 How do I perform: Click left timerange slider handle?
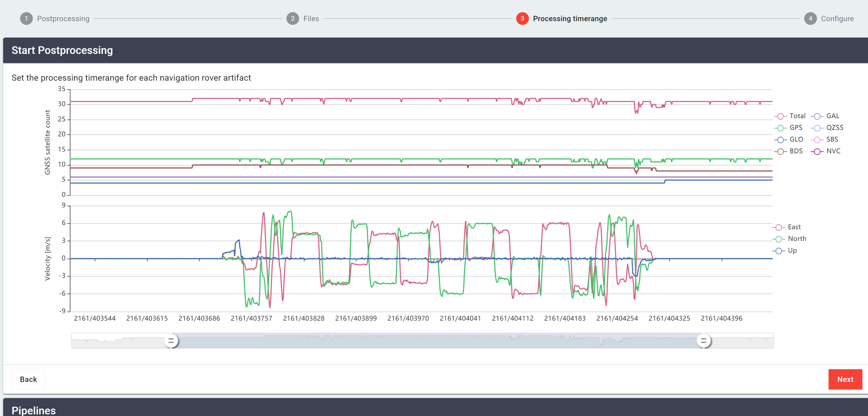(x=171, y=341)
